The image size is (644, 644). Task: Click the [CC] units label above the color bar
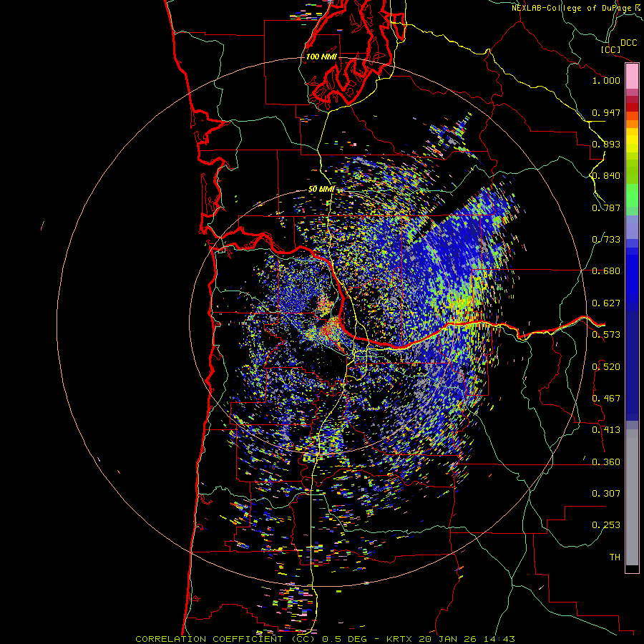pos(611,49)
